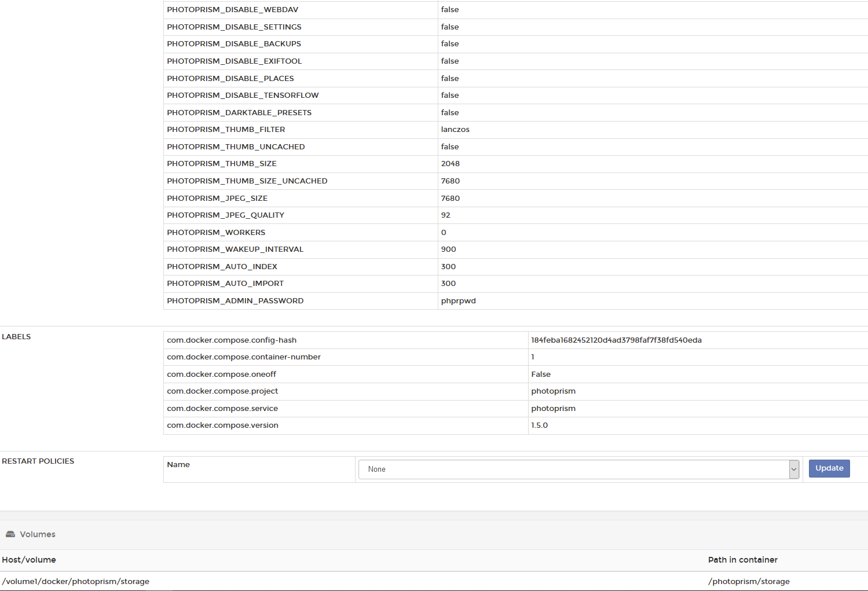Click the LABELS section heading
Screen dimensions: 868x591
[x=16, y=336]
